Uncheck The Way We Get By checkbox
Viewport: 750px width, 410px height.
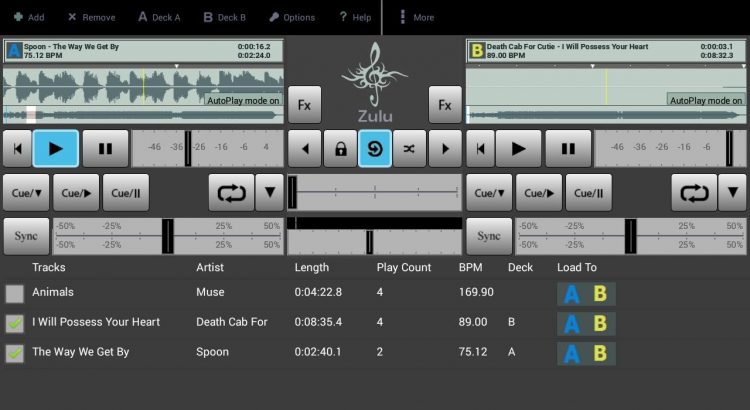[x=14, y=353]
